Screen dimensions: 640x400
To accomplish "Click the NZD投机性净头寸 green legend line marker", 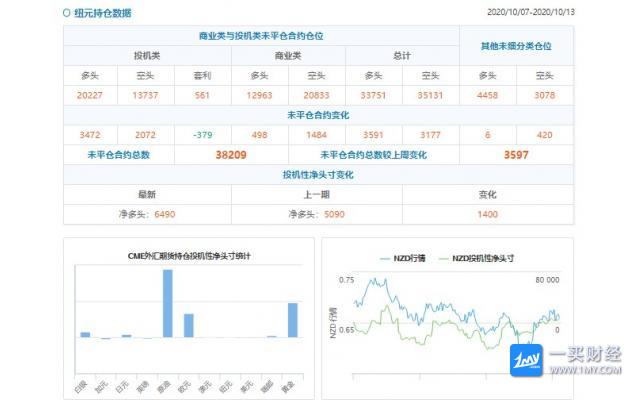I will (443, 258).
